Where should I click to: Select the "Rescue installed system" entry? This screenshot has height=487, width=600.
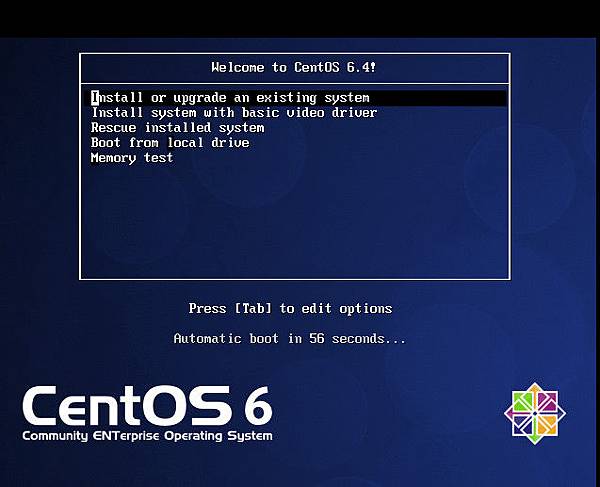click(178, 128)
